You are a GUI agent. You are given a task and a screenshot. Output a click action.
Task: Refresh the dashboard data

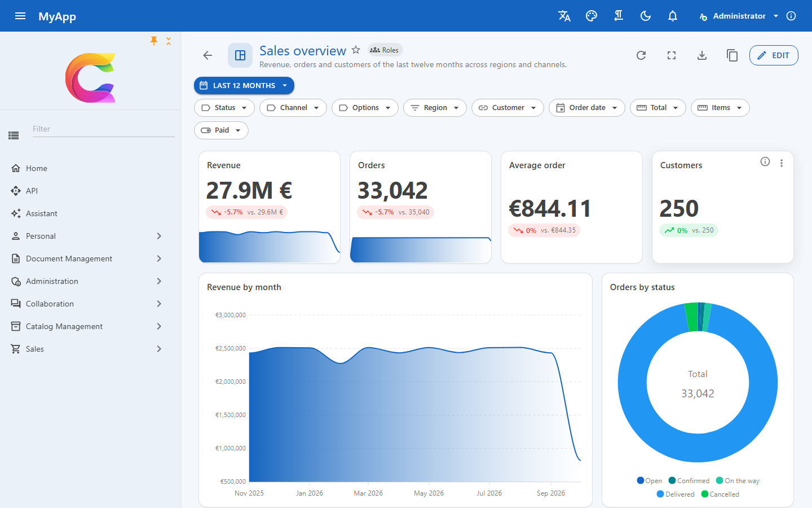[x=641, y=55]
